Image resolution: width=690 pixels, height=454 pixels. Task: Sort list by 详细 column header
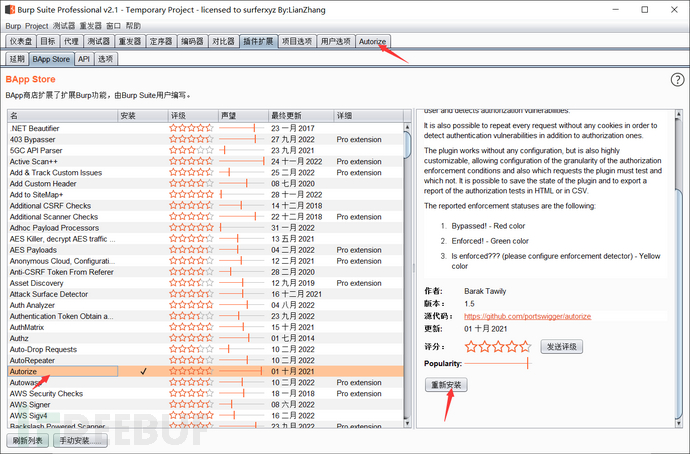click(368, 116)
